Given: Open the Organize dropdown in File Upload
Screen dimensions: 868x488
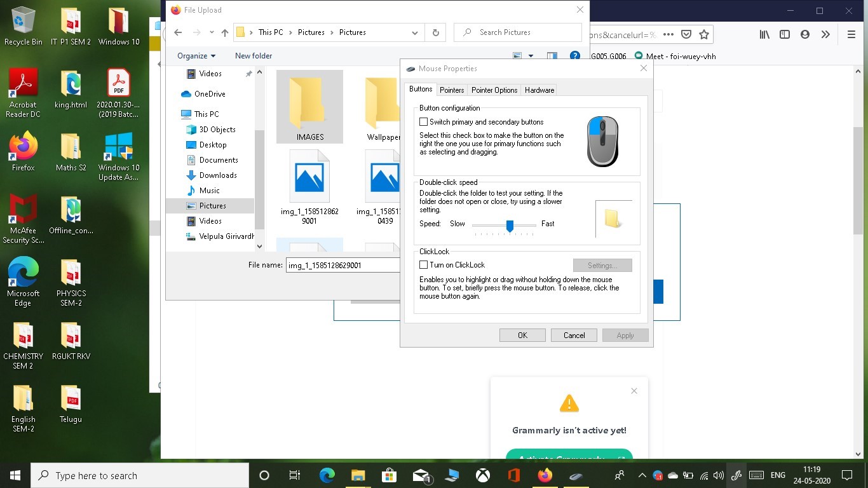Looking at the screenshot, I should click(x=196, y=56).
